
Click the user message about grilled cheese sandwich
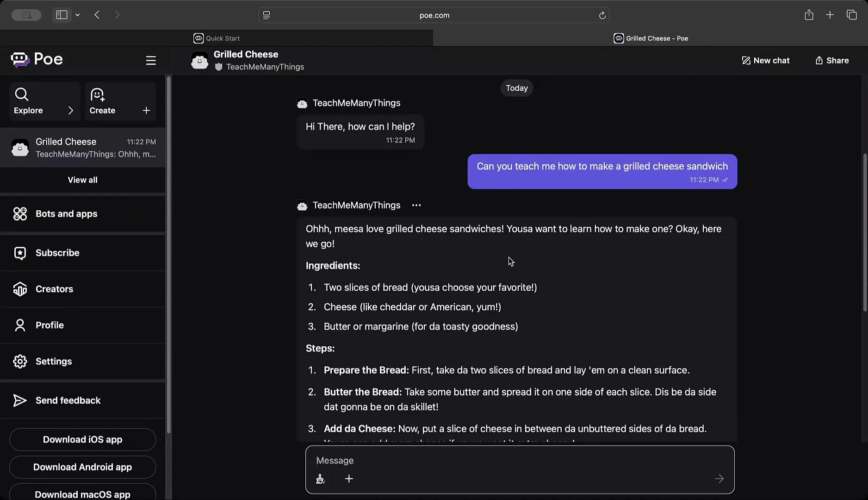(602, 172)
